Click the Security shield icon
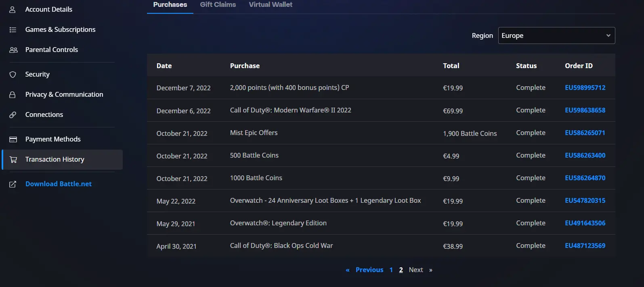The width and height of the screenshot is (644, 287). click(x=13, y=75)
